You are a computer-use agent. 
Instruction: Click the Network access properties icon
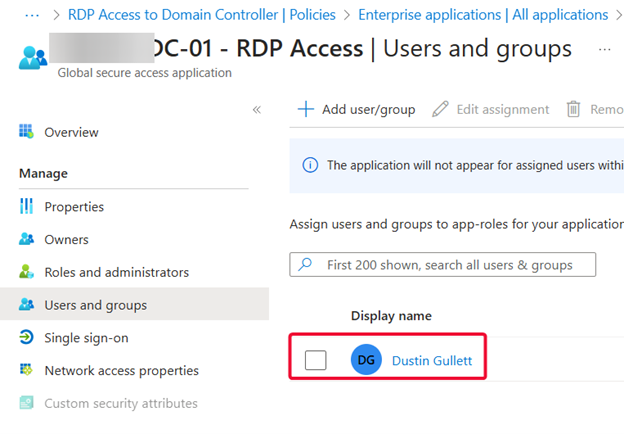click(x=26, y=370)
